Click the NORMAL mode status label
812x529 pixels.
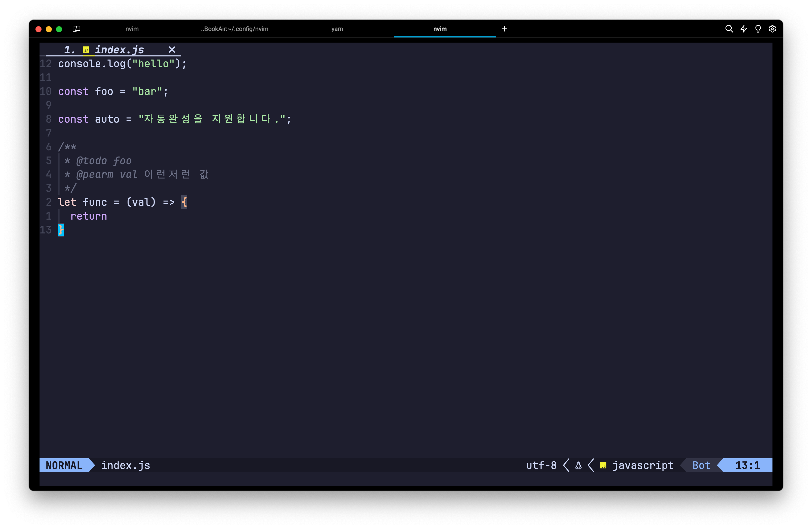click(64, 465)
